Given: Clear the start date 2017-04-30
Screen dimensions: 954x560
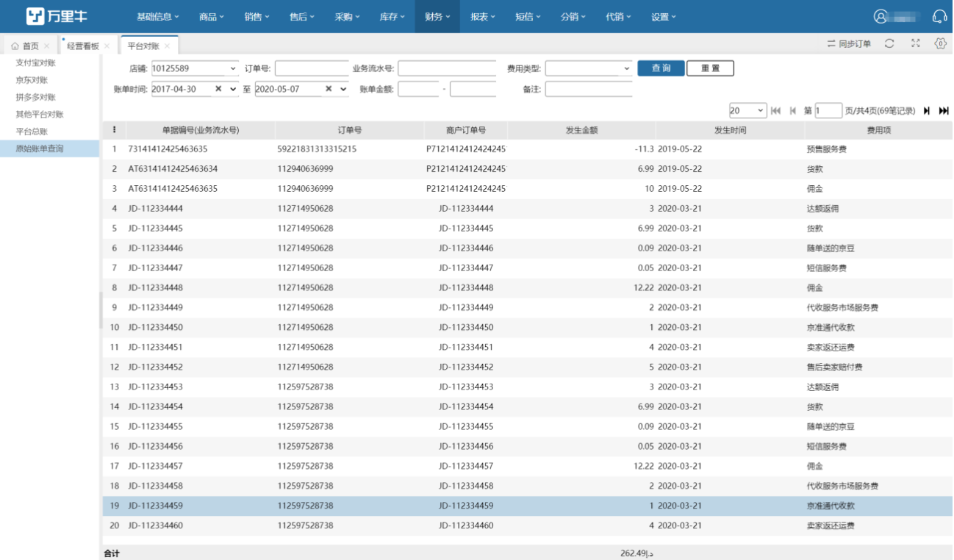Looking at the screenshot, I should [218, 89].
